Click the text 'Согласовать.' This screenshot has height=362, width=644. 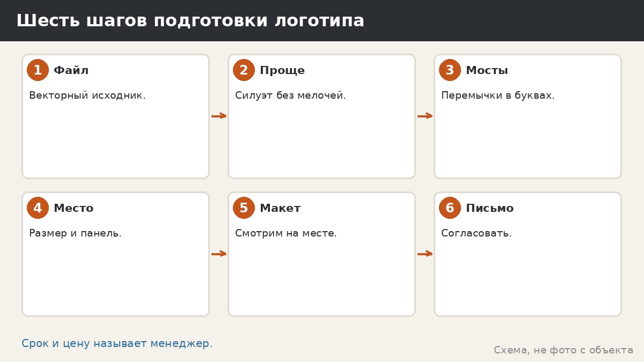(x=477, y=233)
